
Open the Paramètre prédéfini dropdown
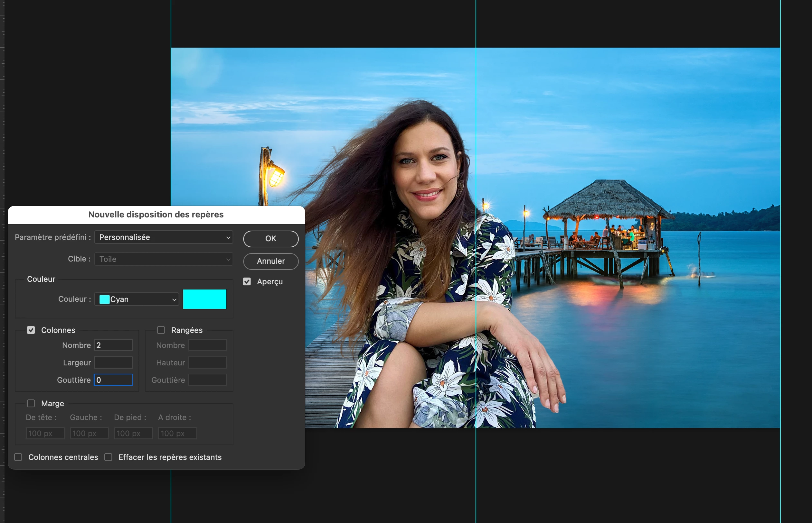(x=164, y=237)
